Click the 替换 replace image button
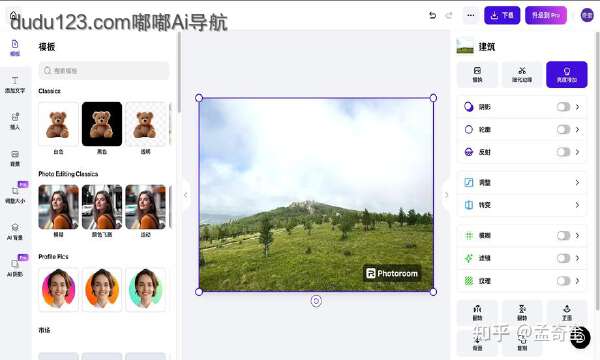 pyautogui.click(x=478, y=74)
